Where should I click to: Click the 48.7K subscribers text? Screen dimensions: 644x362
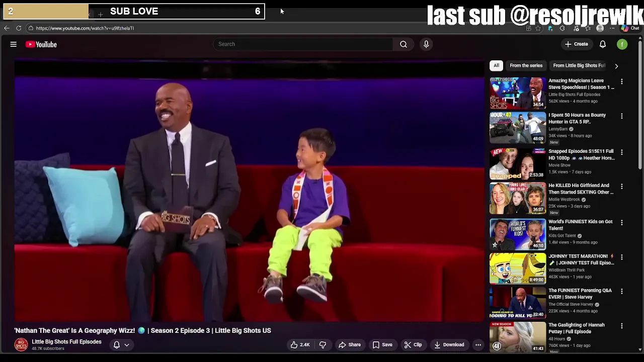(x=48, y=348)
